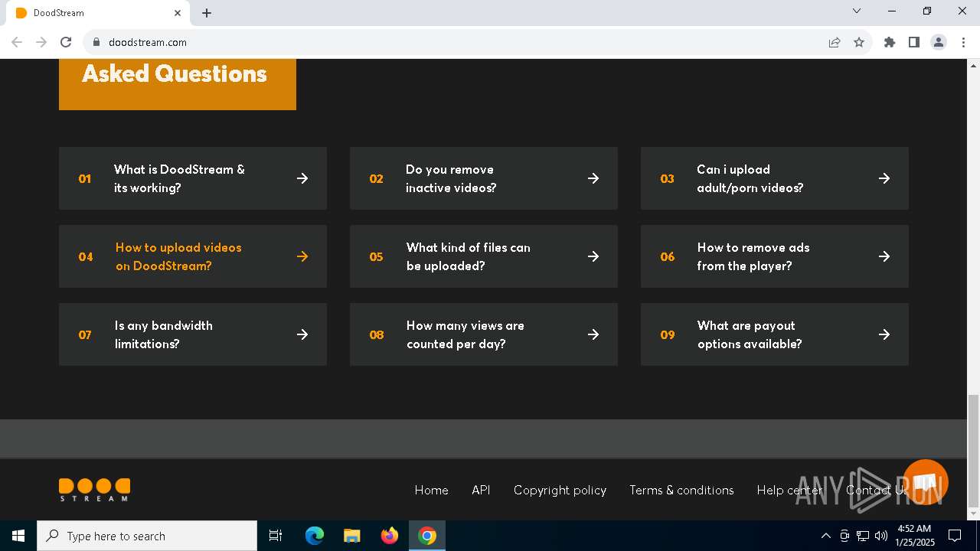Expand FAQ 04 How to upload videos
Image resolution: width=980 pixels, height=551 pixels.
point(193,256)
